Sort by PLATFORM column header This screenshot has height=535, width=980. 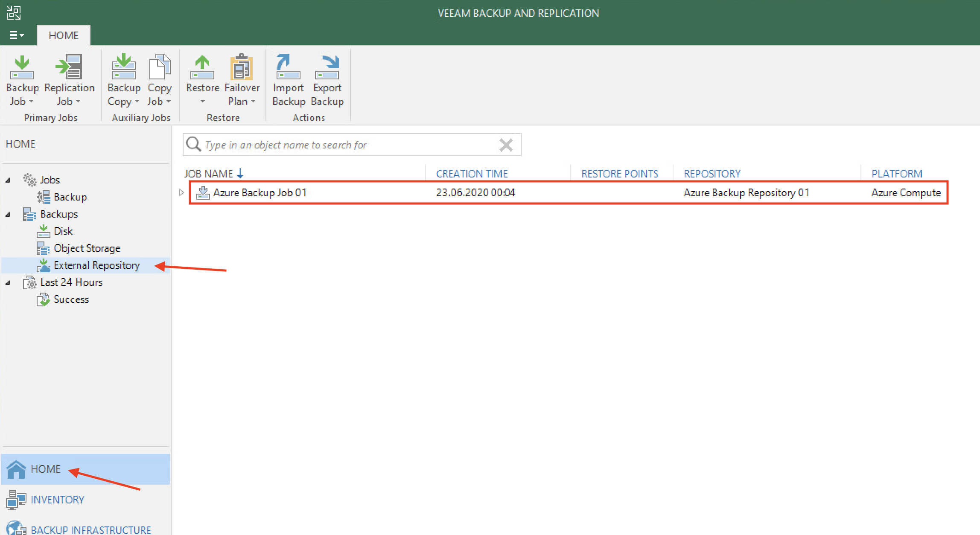coord(897,174)
